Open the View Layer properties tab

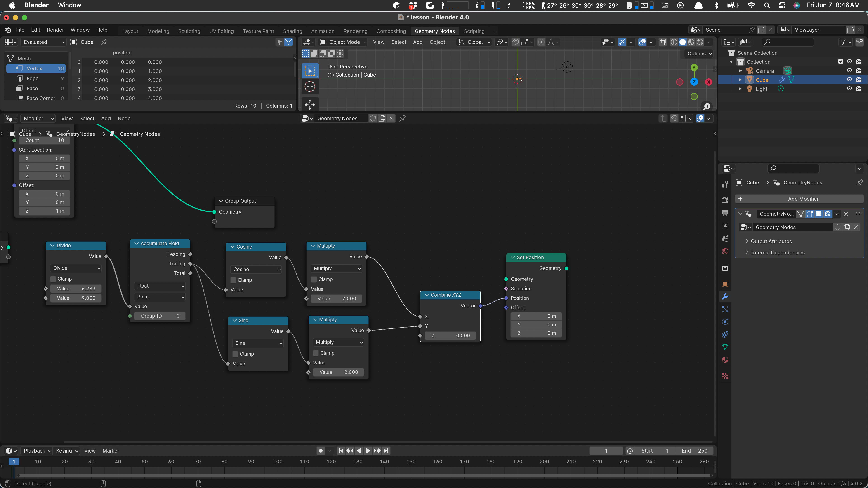(x=725, y=226)
